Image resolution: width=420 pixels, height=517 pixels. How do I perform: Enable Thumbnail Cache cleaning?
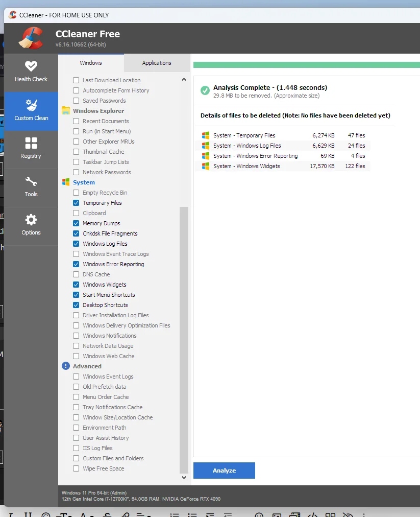[x=76, y=152]
